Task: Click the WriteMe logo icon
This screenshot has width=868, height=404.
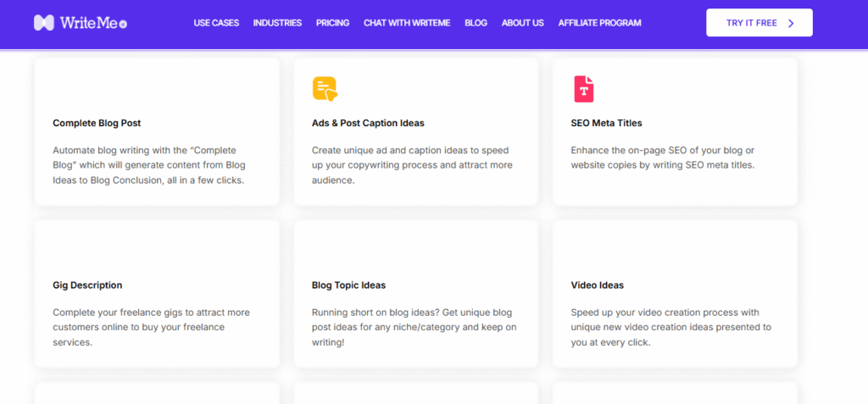Action: [x=44, y=23]
